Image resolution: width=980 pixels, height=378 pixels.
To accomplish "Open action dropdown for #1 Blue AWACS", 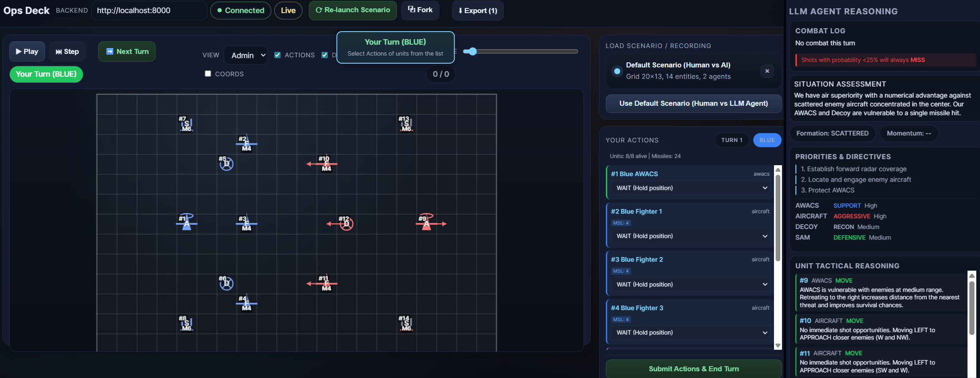I will point(692,188).
